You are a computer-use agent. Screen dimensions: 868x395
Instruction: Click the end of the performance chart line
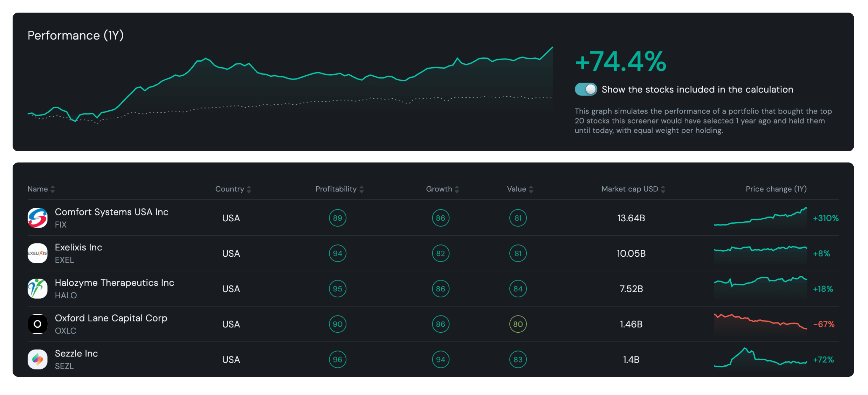[x=552, y=48]
